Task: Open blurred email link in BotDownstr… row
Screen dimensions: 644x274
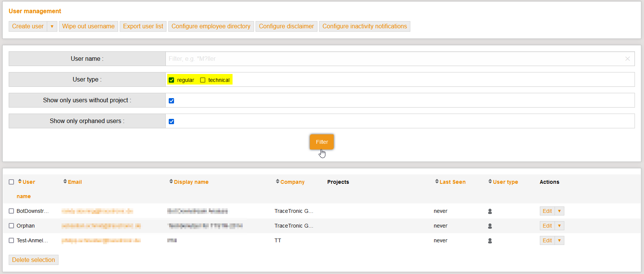Action: [97, 211]
